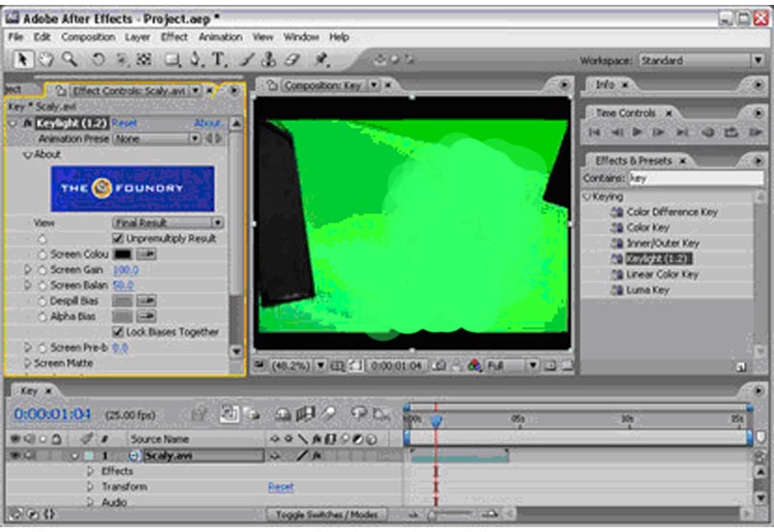Click Reset beside Transform
This screenshot has height=532, width=774.
click(281, 488)
